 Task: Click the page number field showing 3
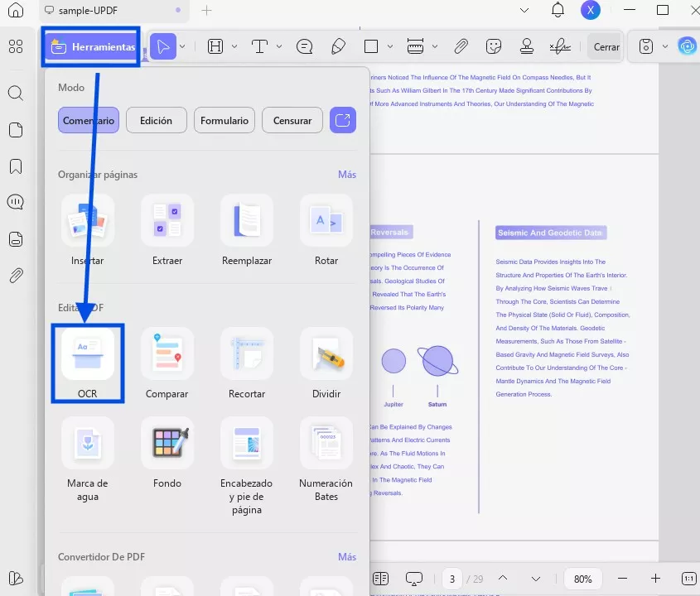click(x=451, y=579)
